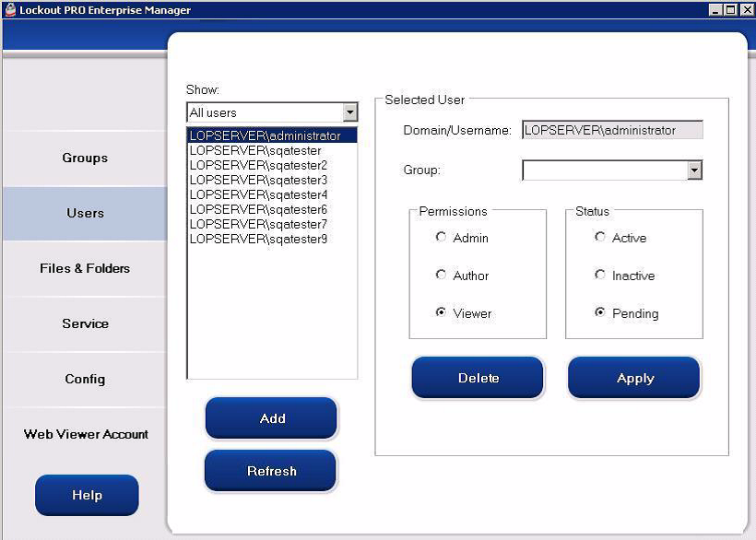The image size is (756, 540).
Task: Open the All users combo box list
Action: [350, 112]
